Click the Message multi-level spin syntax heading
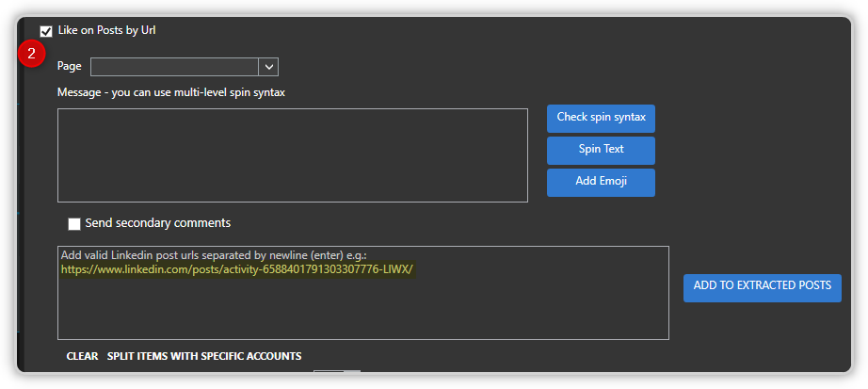 (x=171, y=92)
